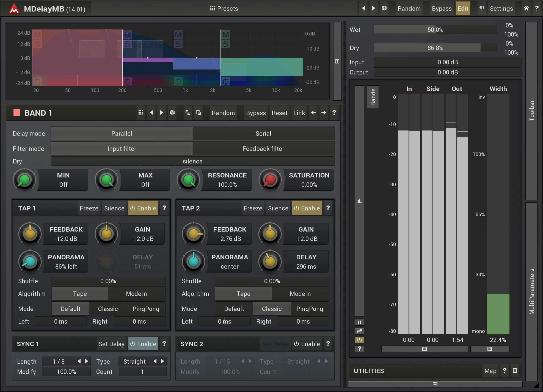
Task: Toggle Tap 1 Silence
Action: pyautogui.click(x=114, y=208)
